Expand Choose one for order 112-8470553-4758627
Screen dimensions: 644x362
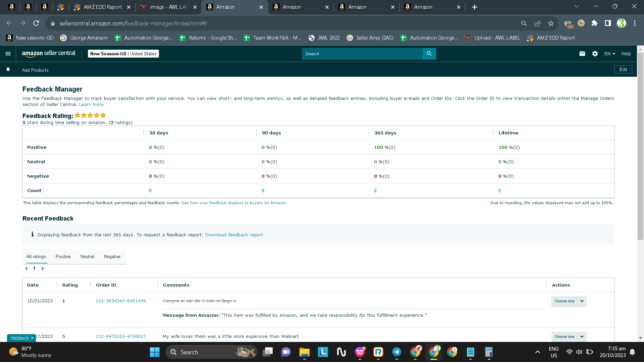coord(569,337)
